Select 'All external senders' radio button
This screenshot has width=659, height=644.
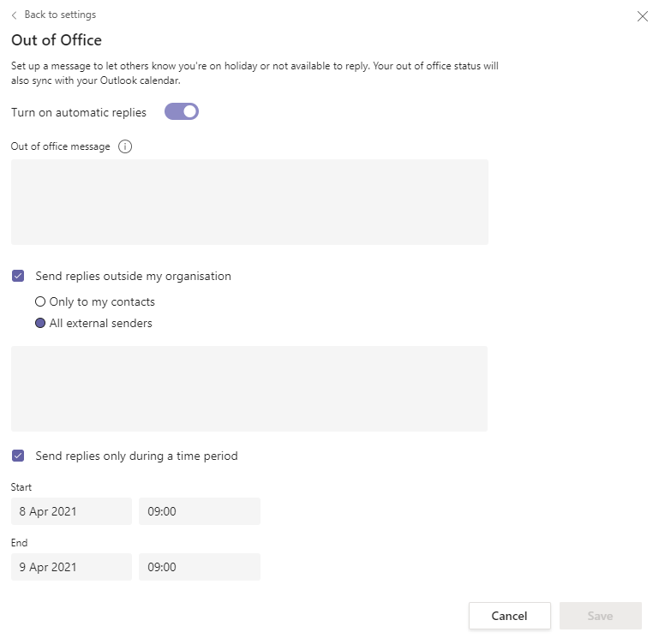pyautogui.click(x=40, y=323)
